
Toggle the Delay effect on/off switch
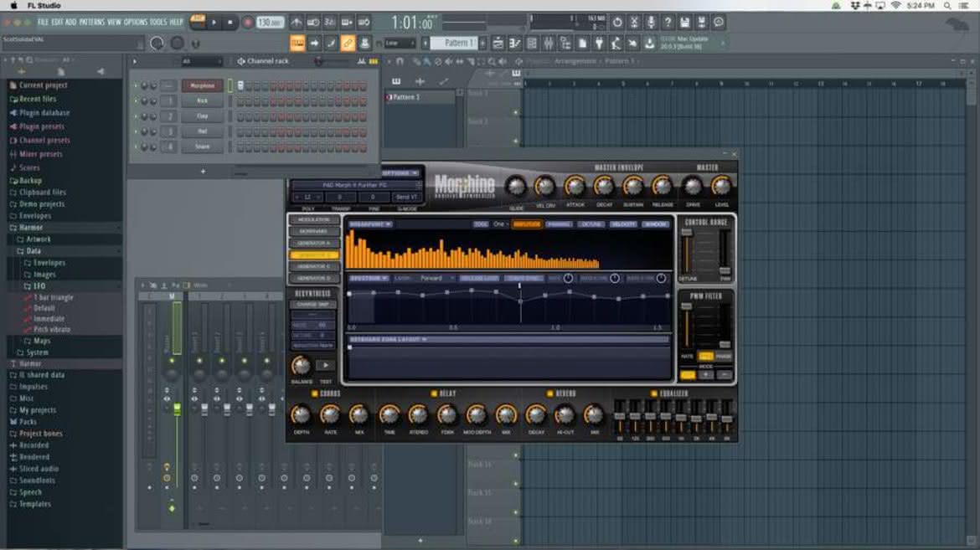coord(434,393)
